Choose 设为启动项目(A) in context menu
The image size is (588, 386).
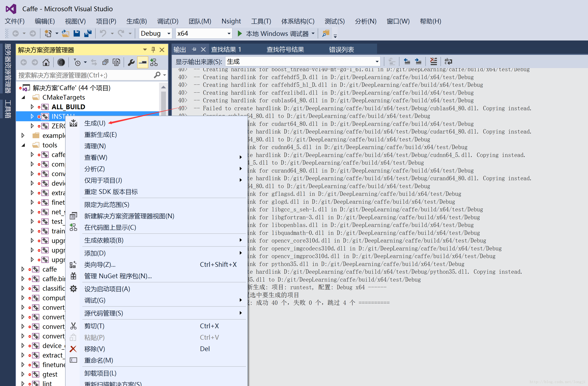[107, 289]
